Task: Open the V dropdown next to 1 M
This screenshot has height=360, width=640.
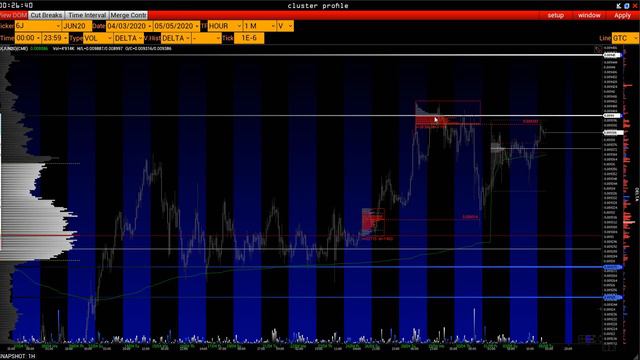Action: (x=285, y=26)
